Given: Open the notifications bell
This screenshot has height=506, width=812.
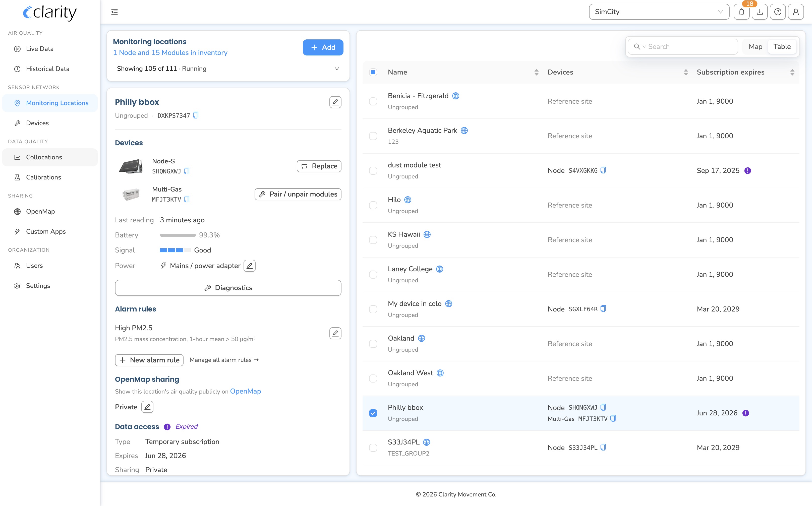Looking at the screenshot, I should [x=742, y=12].
